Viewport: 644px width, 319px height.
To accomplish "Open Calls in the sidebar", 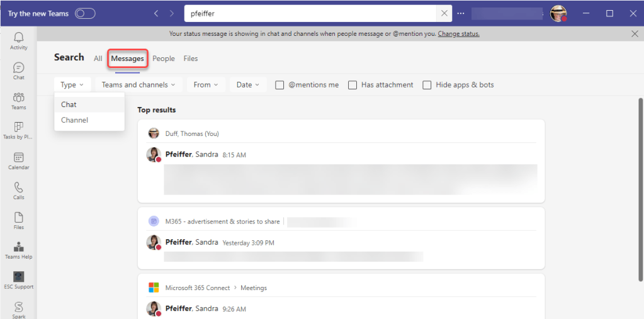I will (18, 190).
